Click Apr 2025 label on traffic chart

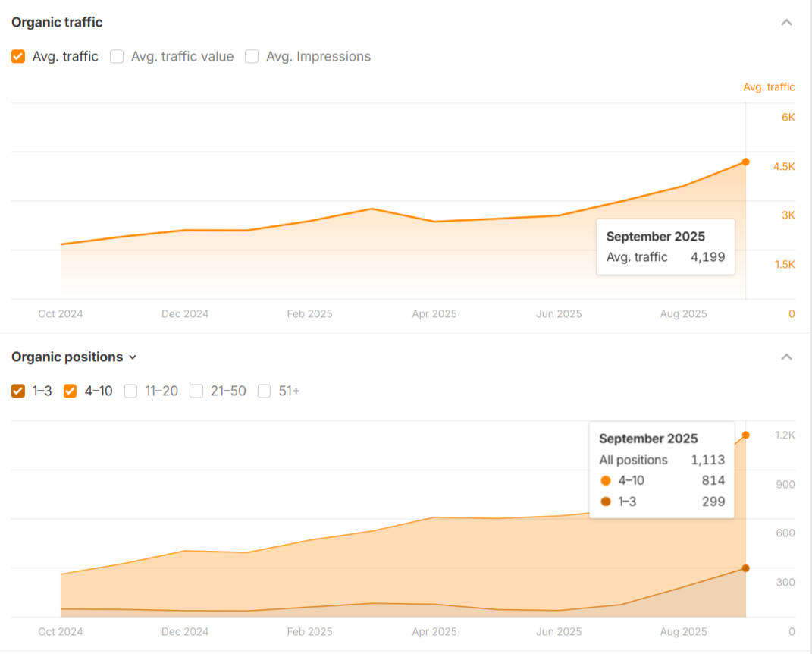click(x=434, y=313)
